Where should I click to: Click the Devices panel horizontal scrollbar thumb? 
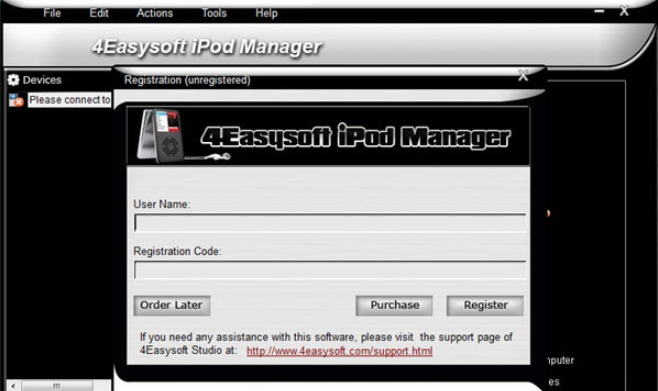(57, 386)
